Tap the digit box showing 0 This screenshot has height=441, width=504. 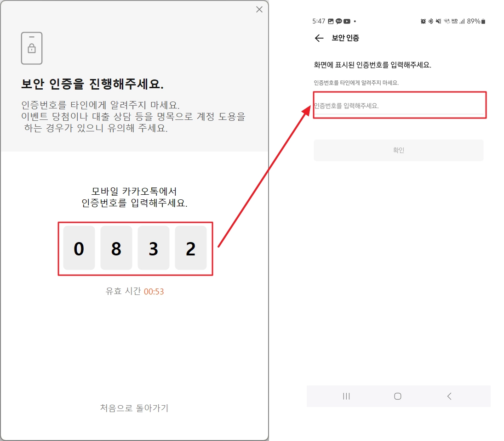pyautogui.click(x=79, y=248)
